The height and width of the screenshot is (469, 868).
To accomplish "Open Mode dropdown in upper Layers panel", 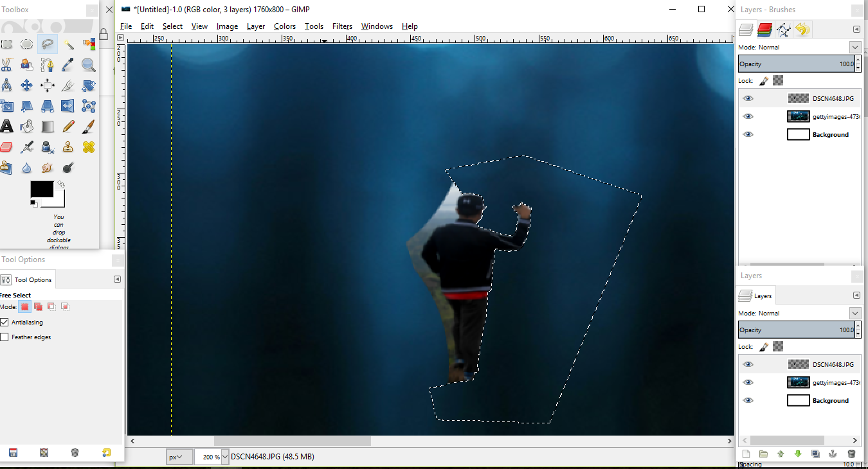I will 854,47.
